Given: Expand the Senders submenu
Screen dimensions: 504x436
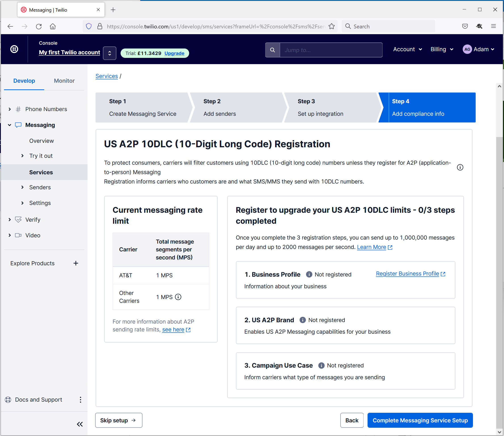Looking at the screenshot, I should [x=22, y=187].
